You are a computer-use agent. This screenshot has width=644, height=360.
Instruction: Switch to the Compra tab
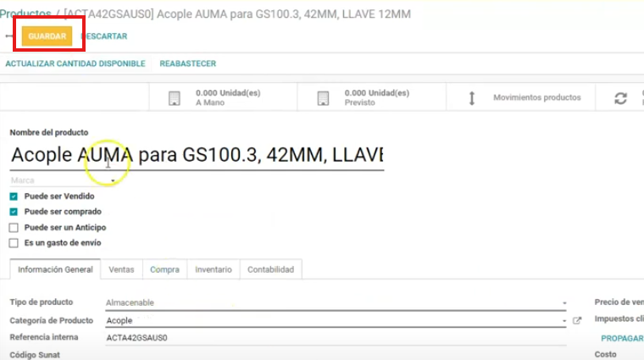(x=164, y=269)
